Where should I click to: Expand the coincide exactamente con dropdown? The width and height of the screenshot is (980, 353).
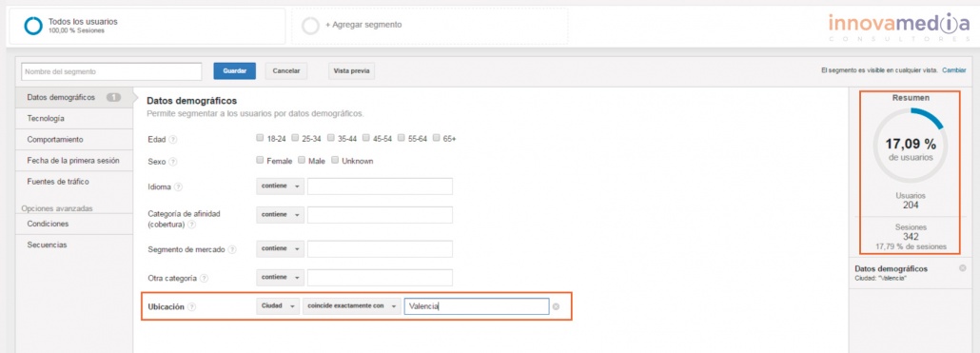pyautogui.click(x=351, y=306)
